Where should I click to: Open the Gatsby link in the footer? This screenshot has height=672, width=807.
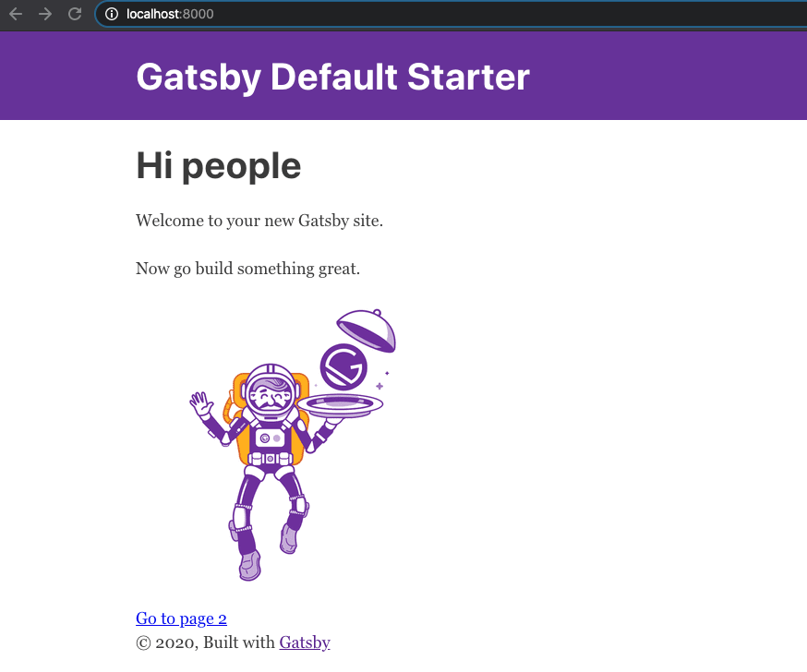coord(305,642)
